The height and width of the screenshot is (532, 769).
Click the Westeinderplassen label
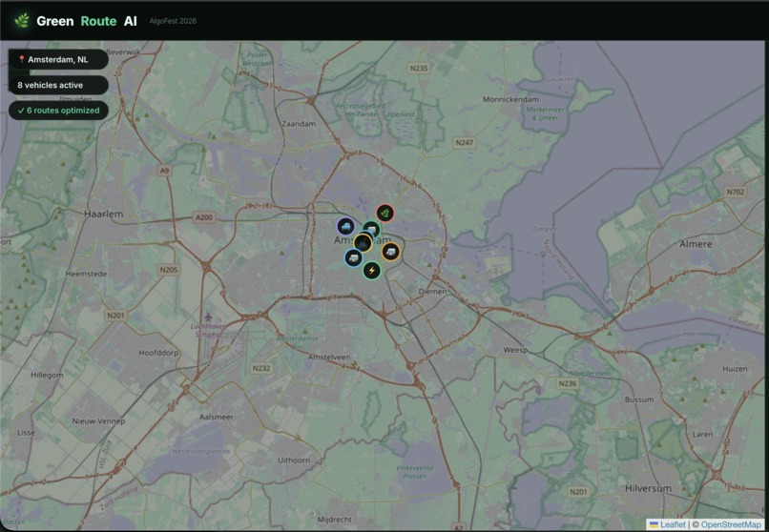click(x=200, y=452)
